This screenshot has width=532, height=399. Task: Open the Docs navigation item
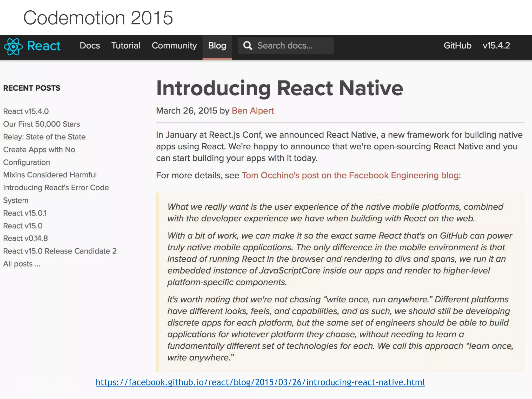[90, 46]
